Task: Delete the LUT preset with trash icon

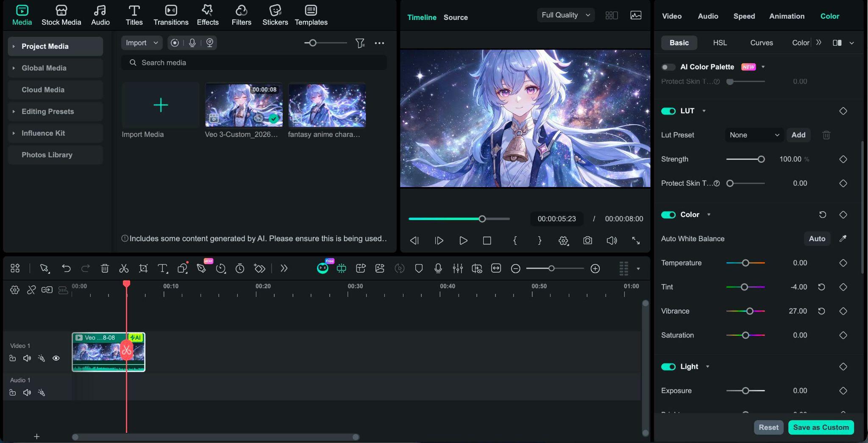Action: click(x=826, y=135)
